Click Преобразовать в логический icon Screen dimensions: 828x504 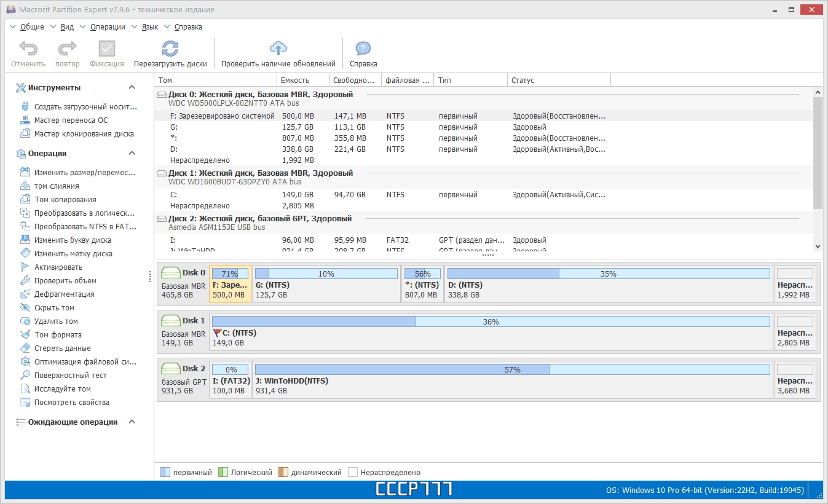tap(25, 213)
